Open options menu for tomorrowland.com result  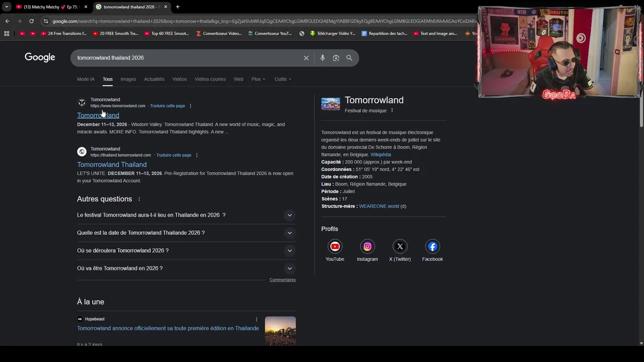(x=190, y=106)
